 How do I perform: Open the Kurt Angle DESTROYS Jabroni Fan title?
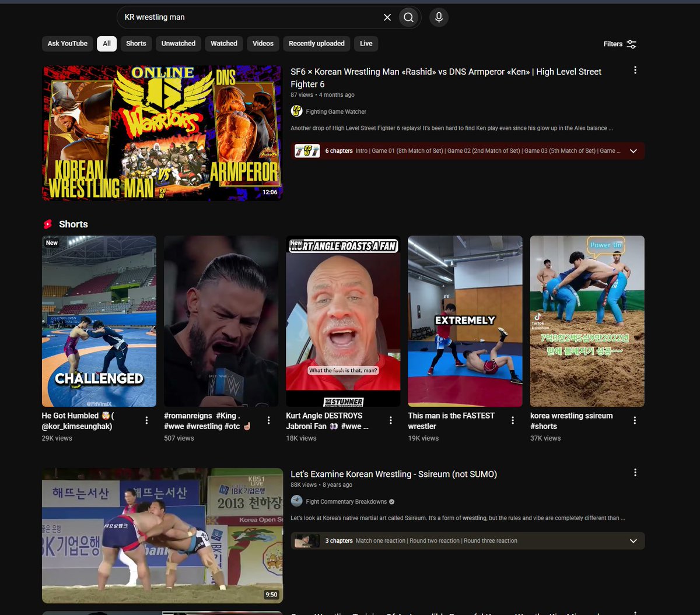point(327,421)
